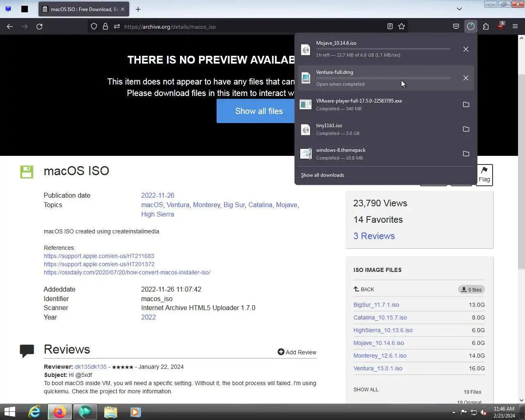This screenshot has width=525, height=420.
Task: Flag this archive item
Action: (484, 175)
